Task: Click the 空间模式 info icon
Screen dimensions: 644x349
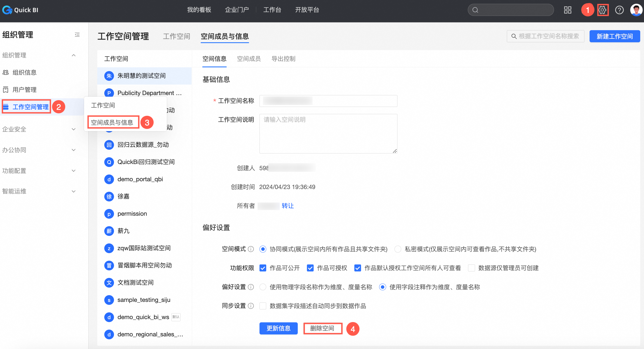Action: (x=251, y=249)
